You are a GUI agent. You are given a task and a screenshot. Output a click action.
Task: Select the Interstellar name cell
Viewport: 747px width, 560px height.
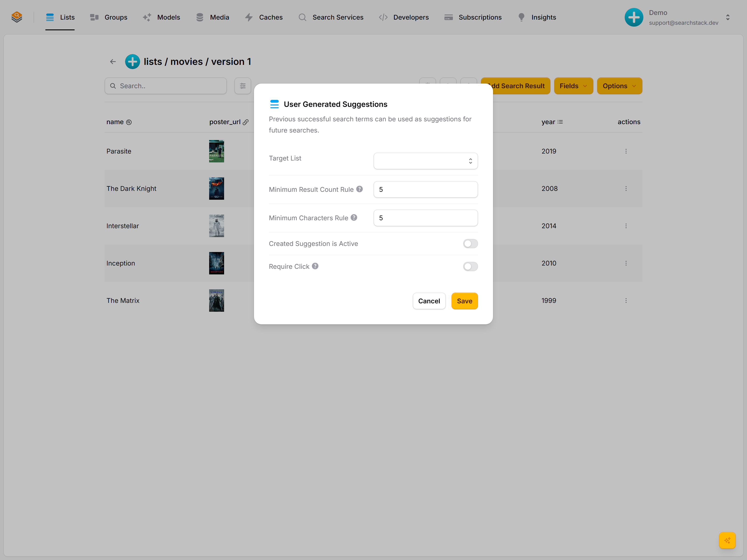click(x=123, y=226)
